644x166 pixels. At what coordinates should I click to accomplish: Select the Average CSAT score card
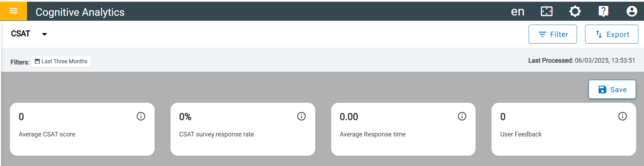(82, 129)
